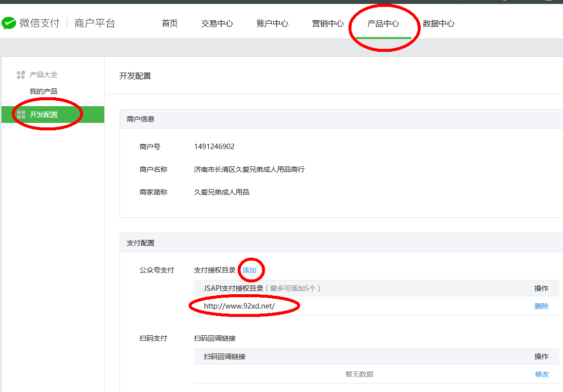The height and width of the screenshot is (392, 563).
Task: Click the URL http://www.92xd.net/
Action: tap(239, 306)
